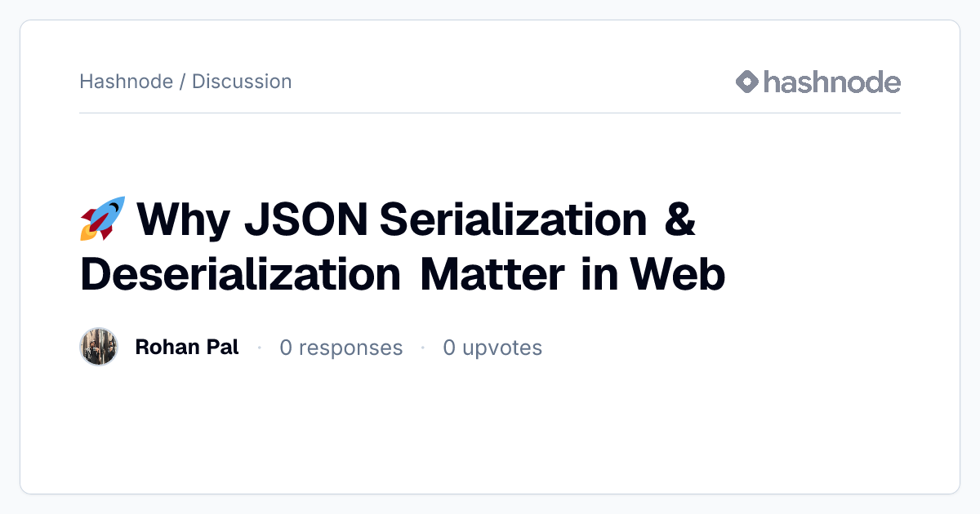Image resolution: width=980 pixels, height=514 pixels.
Task: Click the dot separator after Rohan Pal
Action: click(260, 348)
